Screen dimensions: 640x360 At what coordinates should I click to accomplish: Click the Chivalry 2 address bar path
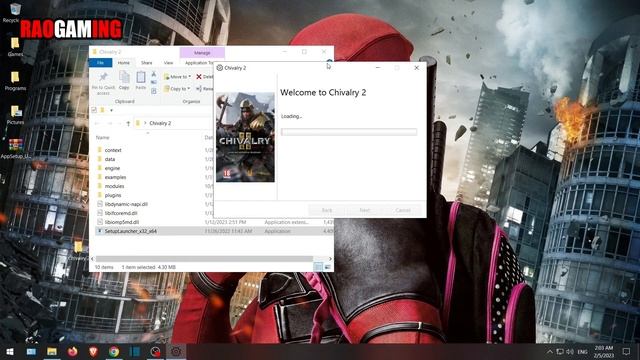(x=160, y=123)
